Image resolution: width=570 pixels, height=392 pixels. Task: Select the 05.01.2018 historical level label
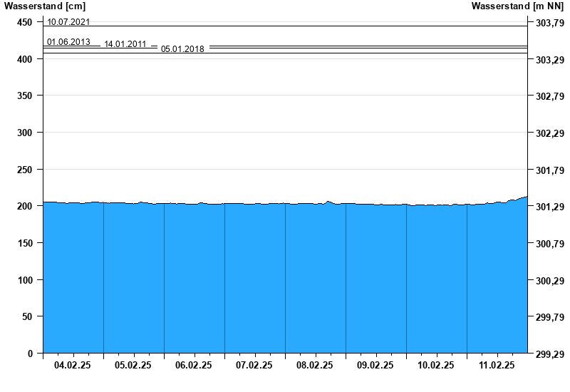[182, 49]
